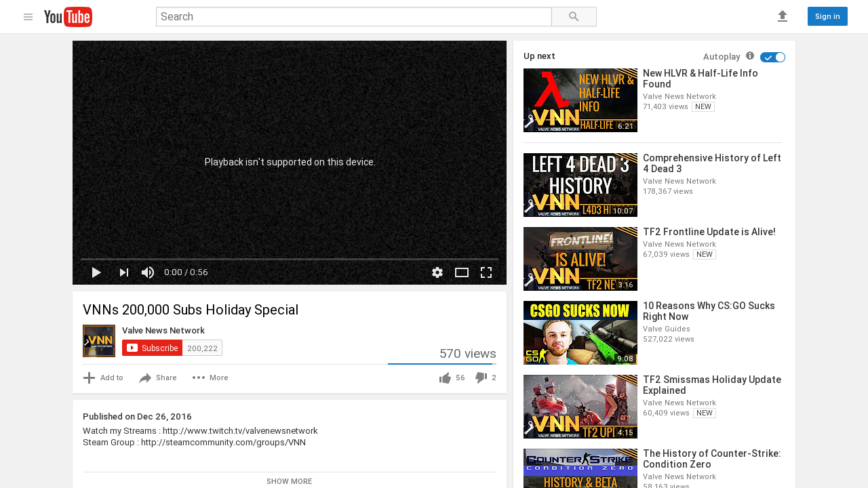Open New HLVR & Half-Life thumbnail
This screenshot has height=488, width=868.
click(x=580, y=100)
